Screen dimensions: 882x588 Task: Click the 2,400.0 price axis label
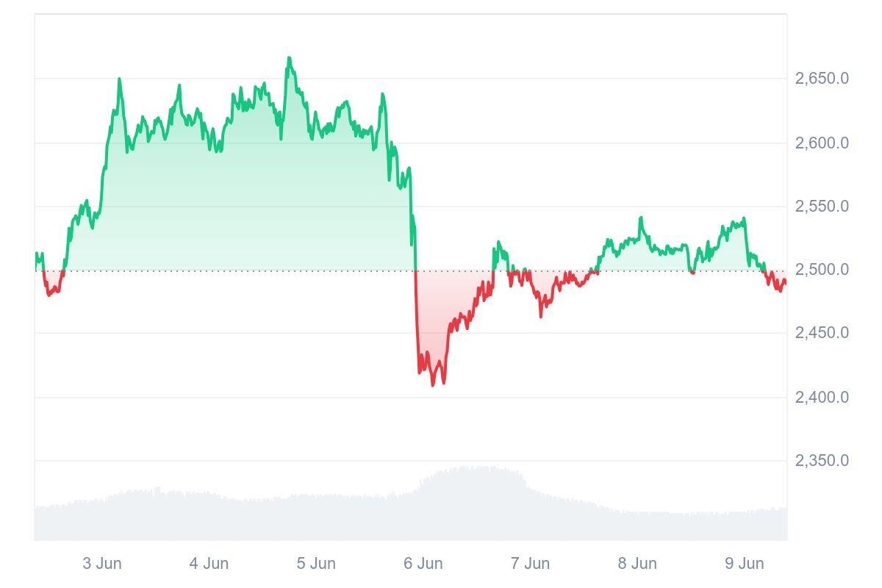point(822,398)
